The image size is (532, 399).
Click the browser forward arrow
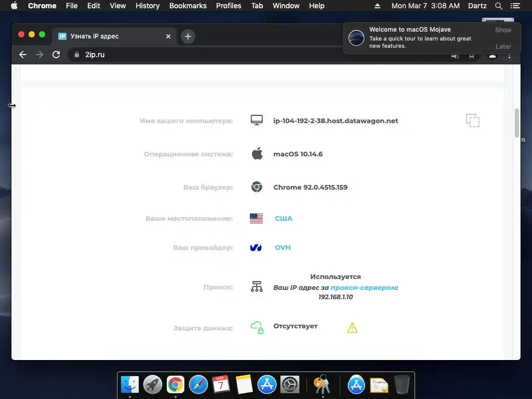pyautogui.click(x=39, y=55)
